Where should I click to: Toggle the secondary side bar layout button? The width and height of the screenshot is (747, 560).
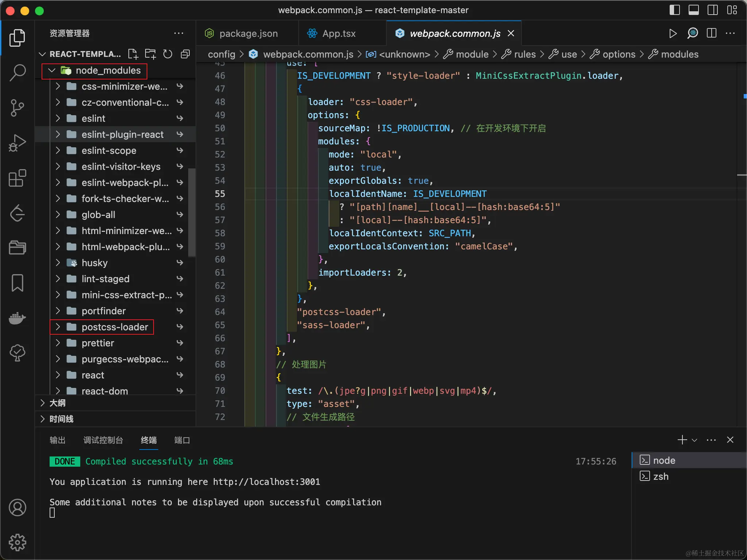click(712, 10)
